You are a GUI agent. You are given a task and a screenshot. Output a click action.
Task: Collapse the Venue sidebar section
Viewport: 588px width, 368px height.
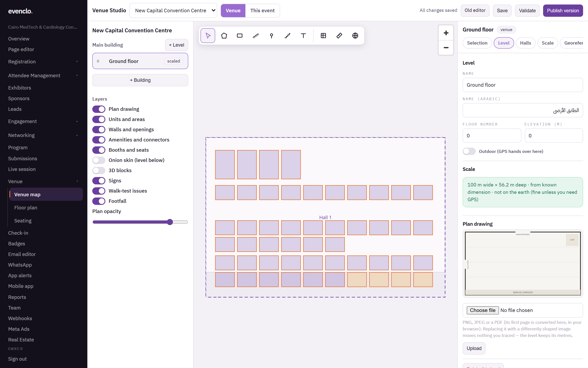click(x=44, y=181)
